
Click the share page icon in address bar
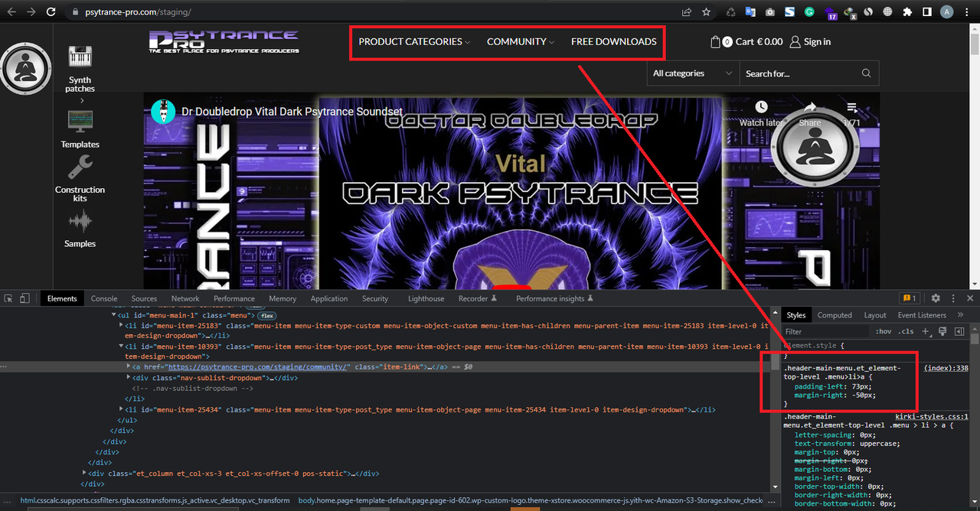(687, 11)
